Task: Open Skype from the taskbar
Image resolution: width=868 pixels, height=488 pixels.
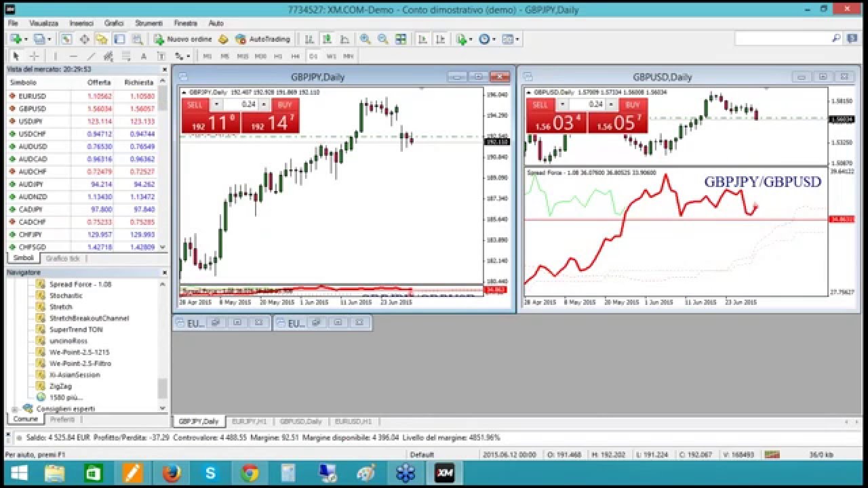Action: click(210, 473)
